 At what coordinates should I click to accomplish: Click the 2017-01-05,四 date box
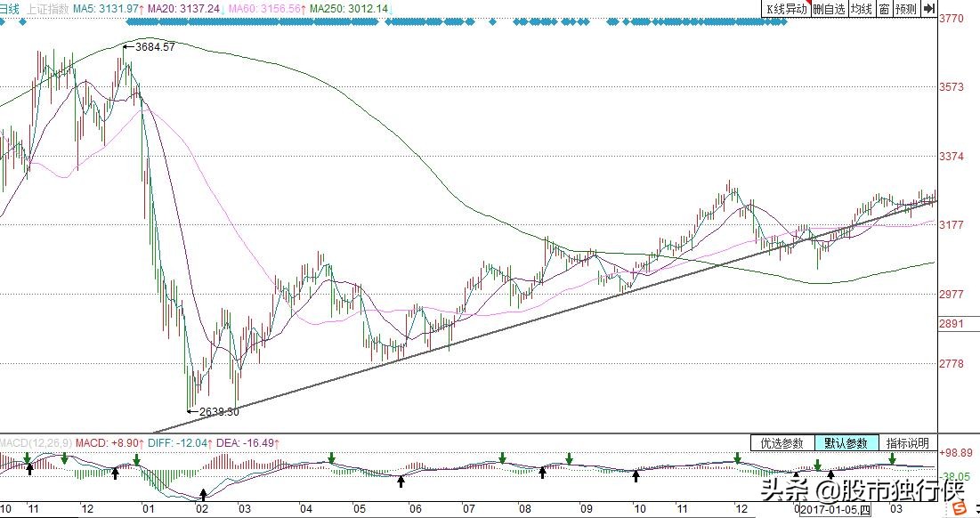(x=836, y=511)
